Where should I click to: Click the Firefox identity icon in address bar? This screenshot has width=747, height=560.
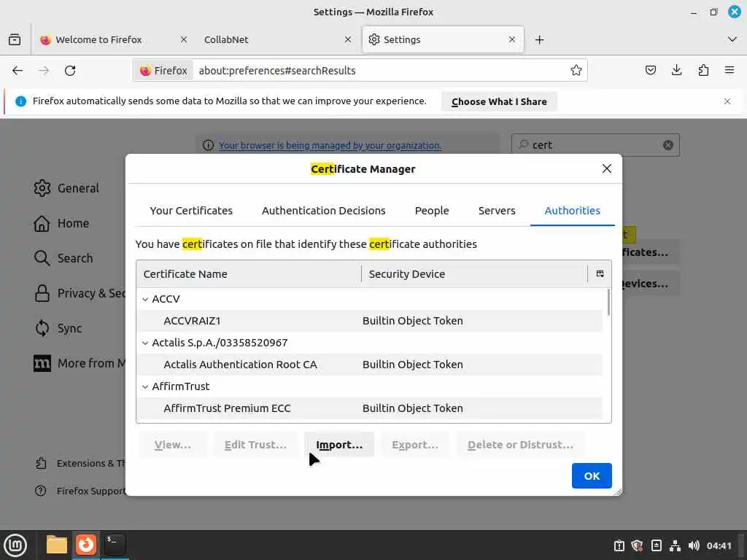click(x=163, y=71)
